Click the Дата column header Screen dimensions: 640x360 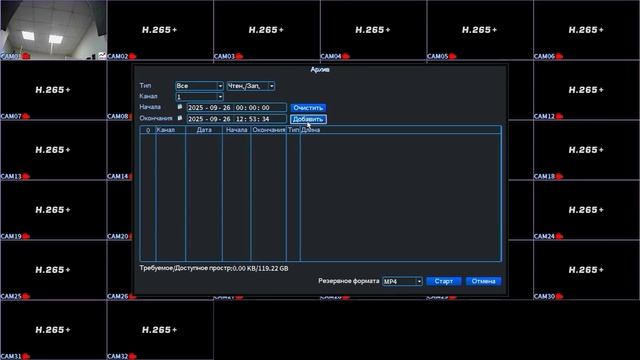[x=204, y=130]
